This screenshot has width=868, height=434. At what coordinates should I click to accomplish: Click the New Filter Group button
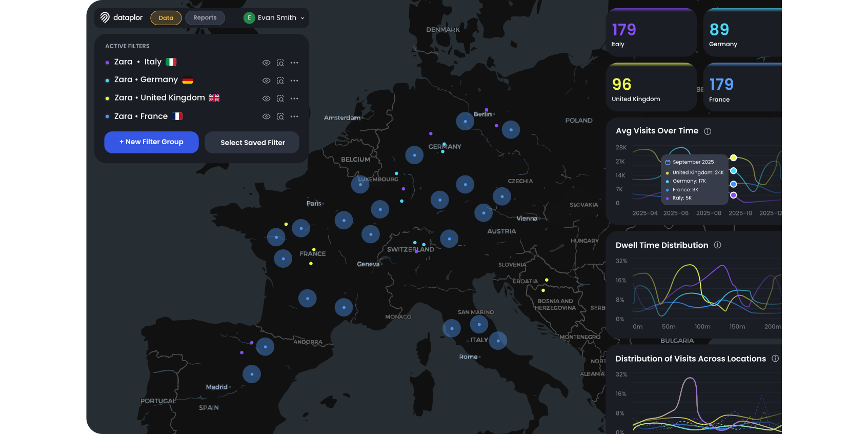tap(151, 142)
